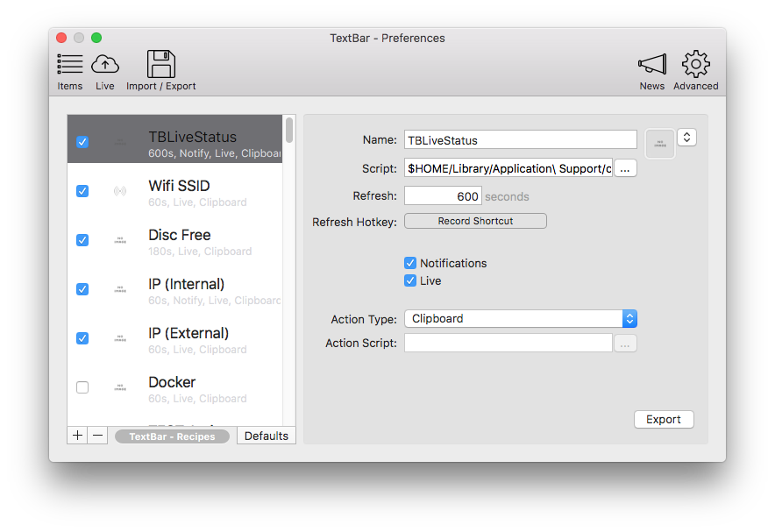Click the disabled Action Script browse button

[625, 344]
